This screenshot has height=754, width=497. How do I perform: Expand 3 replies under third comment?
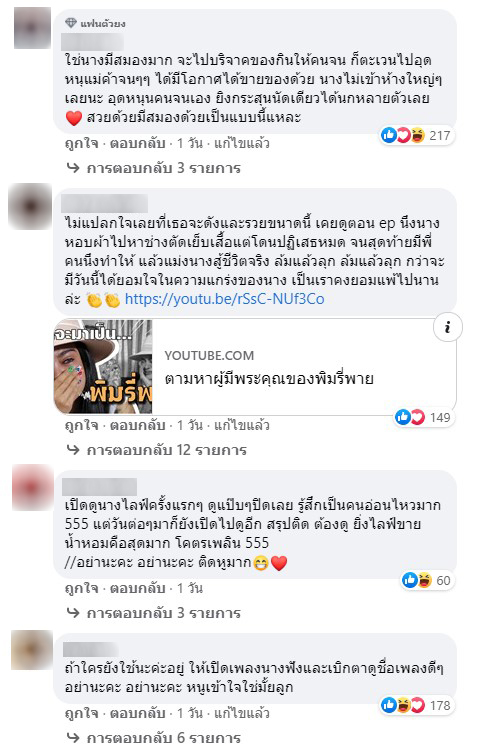(153, 613)
